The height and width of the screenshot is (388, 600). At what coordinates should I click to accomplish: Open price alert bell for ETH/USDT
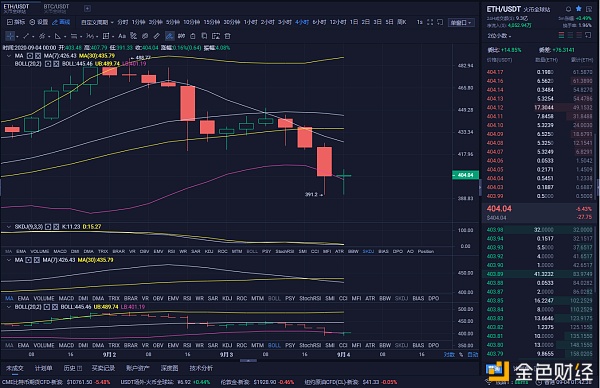569,9
